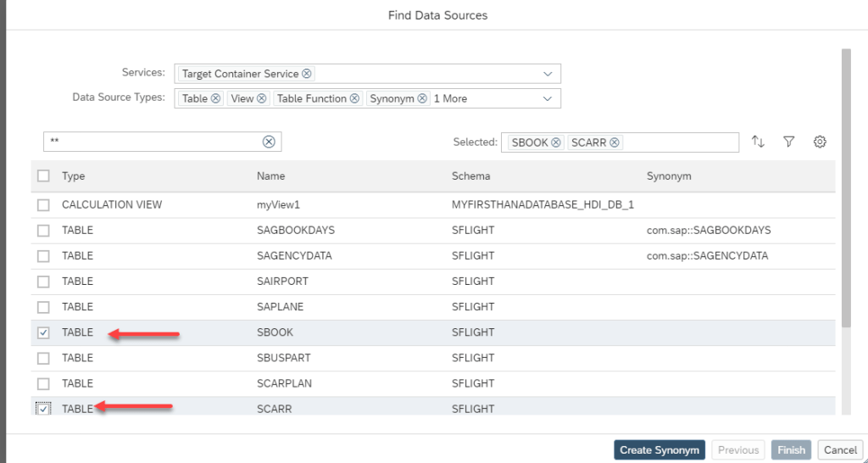
Task: Remove the Synonym type token
Action: click(422, 99)
